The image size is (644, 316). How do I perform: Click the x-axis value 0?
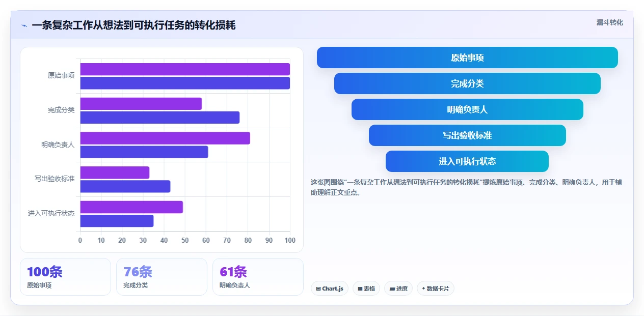[x=80, y=240]
